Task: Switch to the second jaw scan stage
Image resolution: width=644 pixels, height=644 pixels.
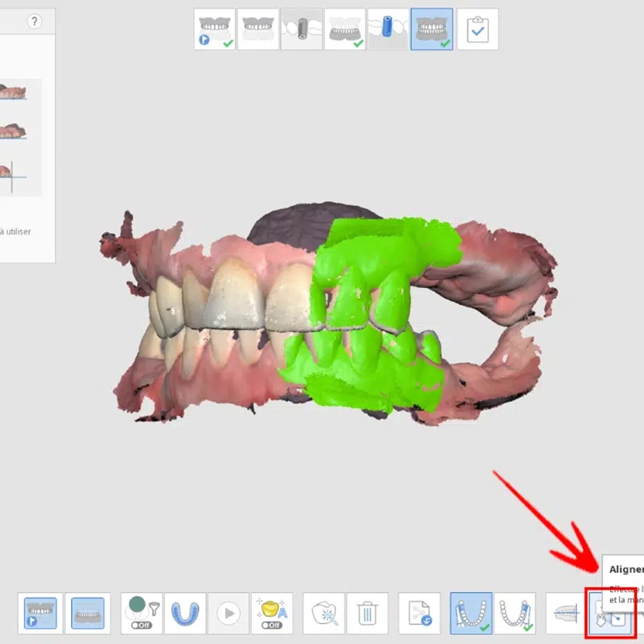Action: click(258, 29)
